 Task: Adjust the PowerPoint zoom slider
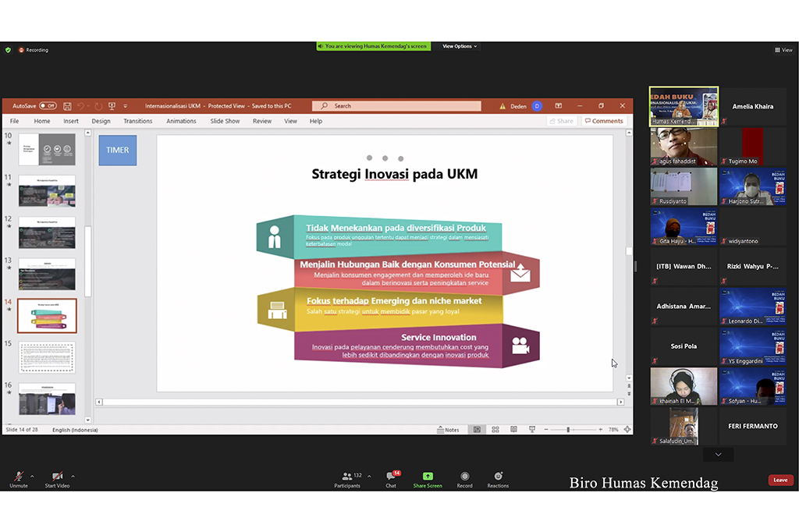pyautogui.click(x=568, y=430)
